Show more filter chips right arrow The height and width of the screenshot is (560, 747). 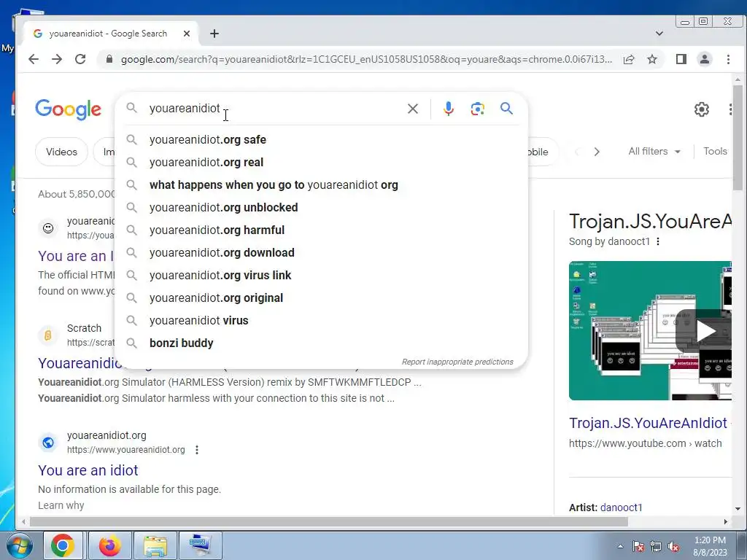pos(597,152)
